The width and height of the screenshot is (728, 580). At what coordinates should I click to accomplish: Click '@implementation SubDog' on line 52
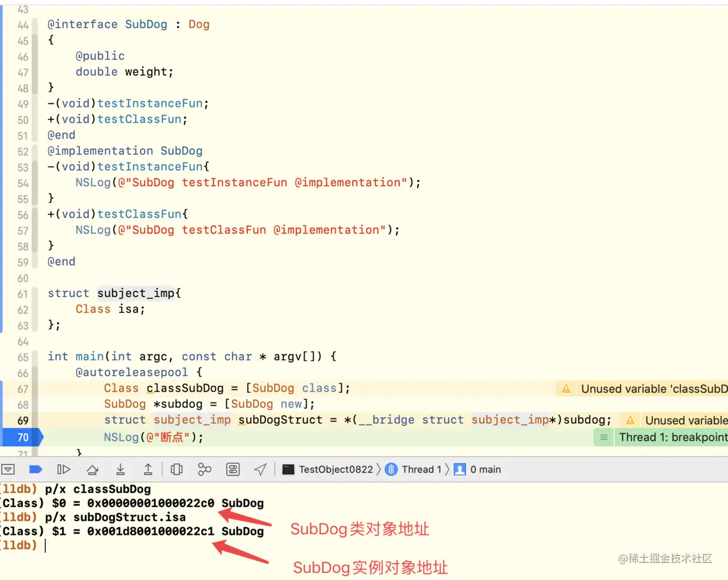(x=125, y=151)
